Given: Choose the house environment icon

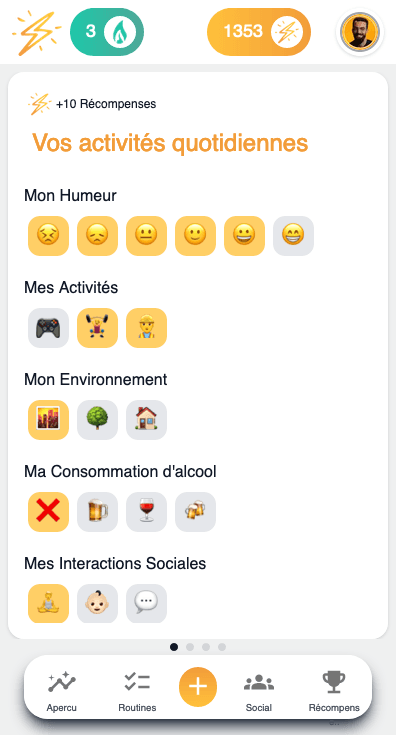Looking at the screenshot, I should (x=146, y=420).
